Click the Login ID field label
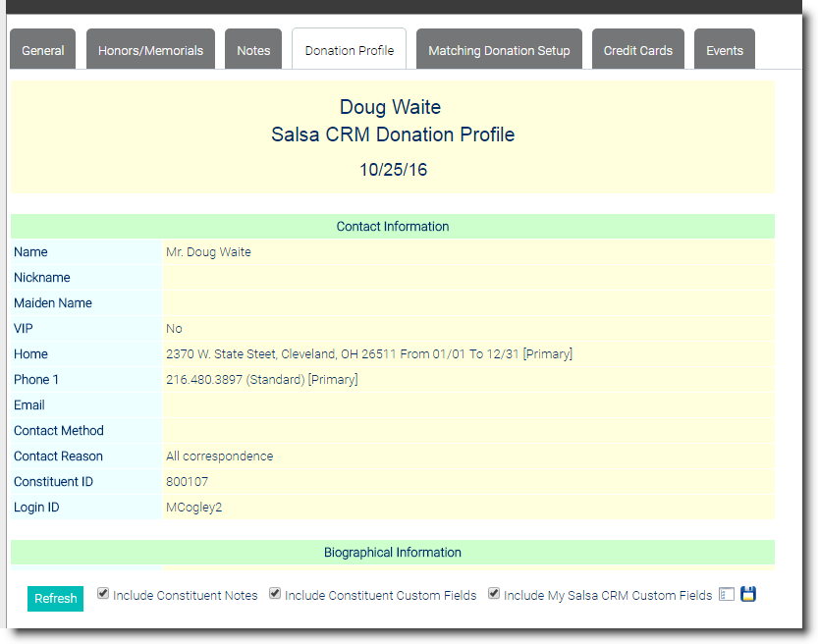 (36, 508)
